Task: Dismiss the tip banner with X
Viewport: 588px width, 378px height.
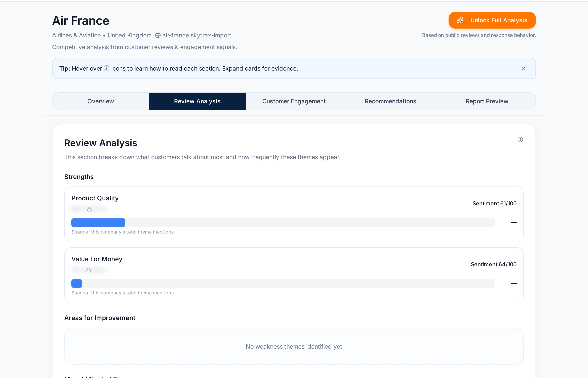Action: pyautogui.click(x=524, y=68)
